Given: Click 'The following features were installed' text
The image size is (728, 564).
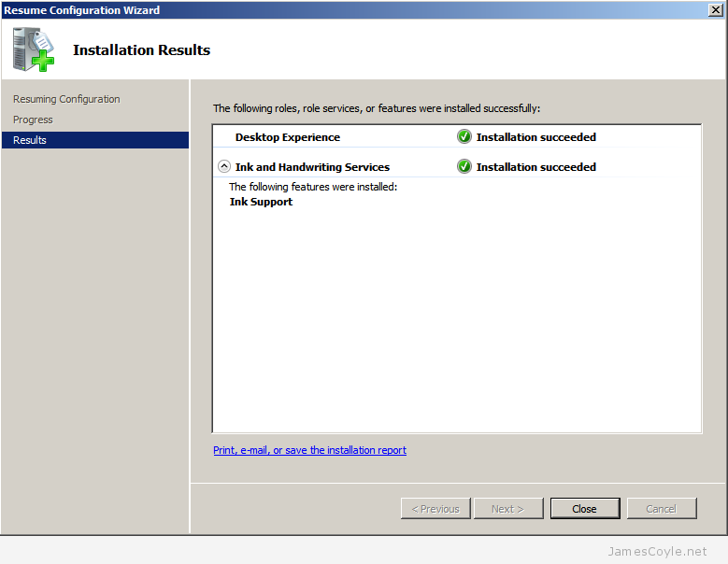Looking at the screenshot, I should point(313,187).
